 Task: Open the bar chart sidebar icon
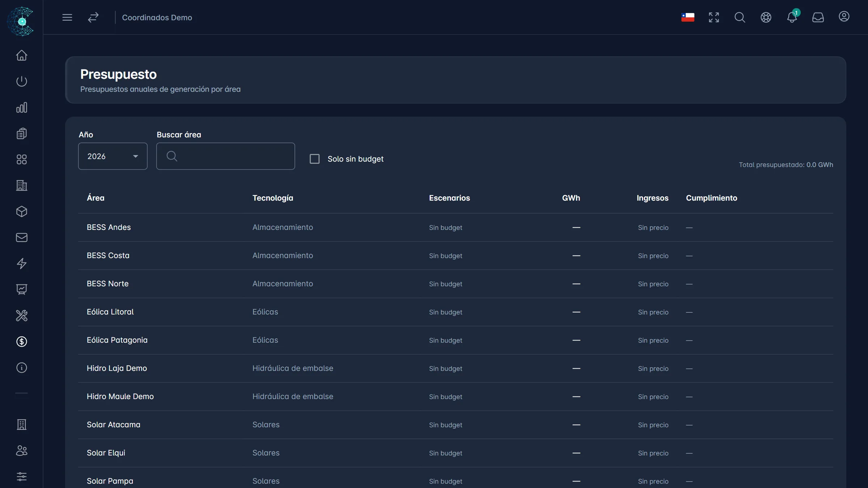(22, 107)
